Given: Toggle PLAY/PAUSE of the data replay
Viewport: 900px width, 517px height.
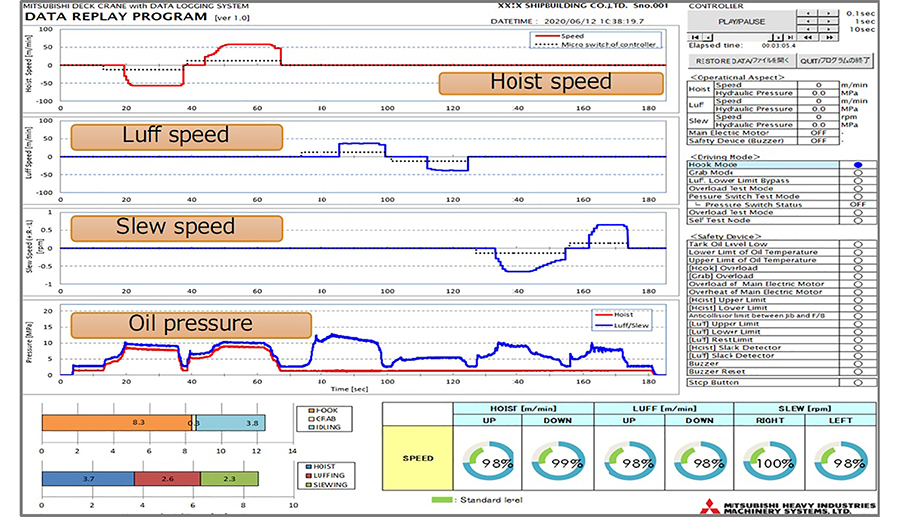Looking at the screenshot, I should [x=741, y=21].
